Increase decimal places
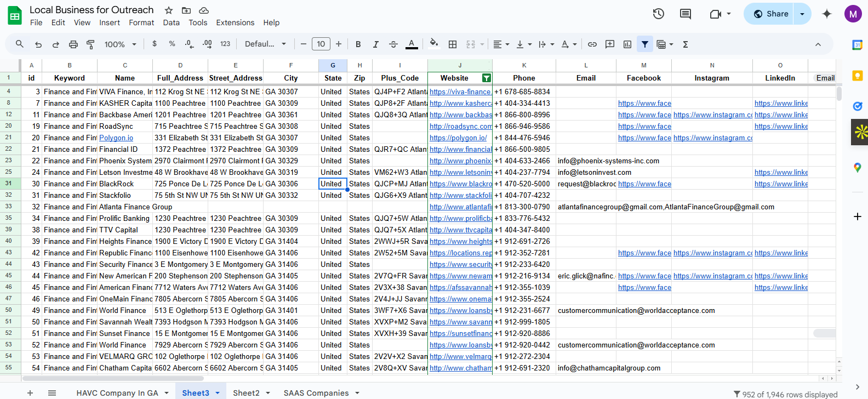868x399 pixels. tap(207, 44)
